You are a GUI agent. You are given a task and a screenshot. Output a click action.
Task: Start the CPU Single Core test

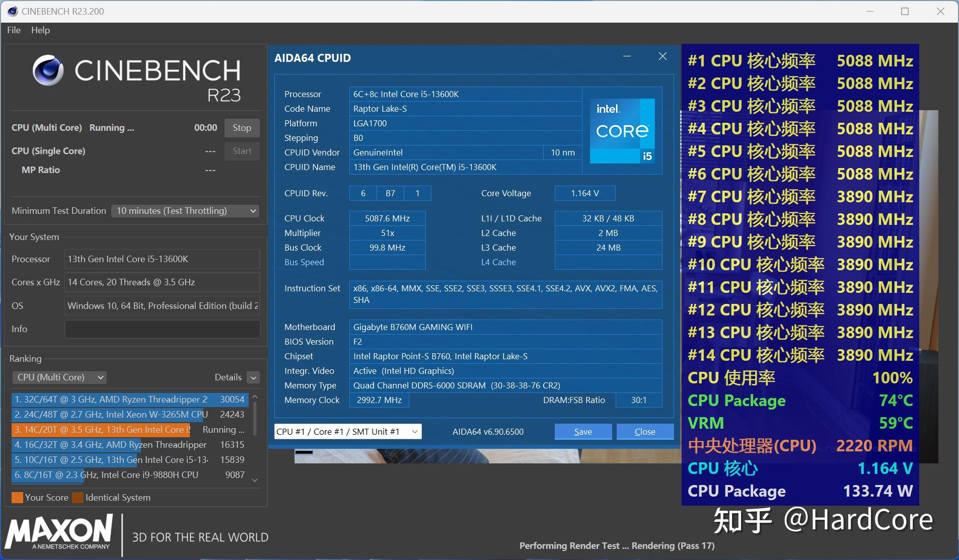(242, 151)
